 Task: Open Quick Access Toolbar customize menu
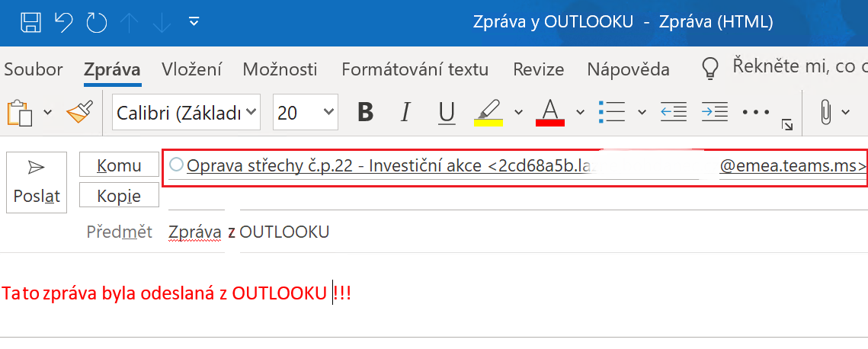tap(194, 21)
